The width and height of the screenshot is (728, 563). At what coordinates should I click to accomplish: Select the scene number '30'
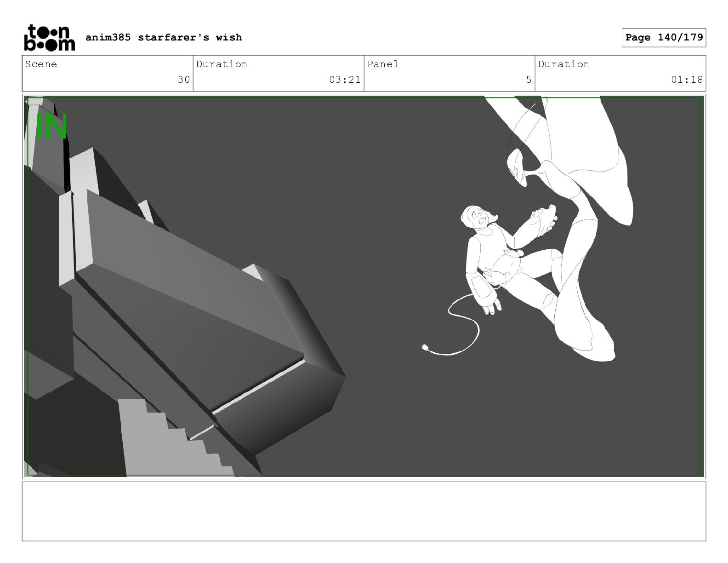pos(184,80)
